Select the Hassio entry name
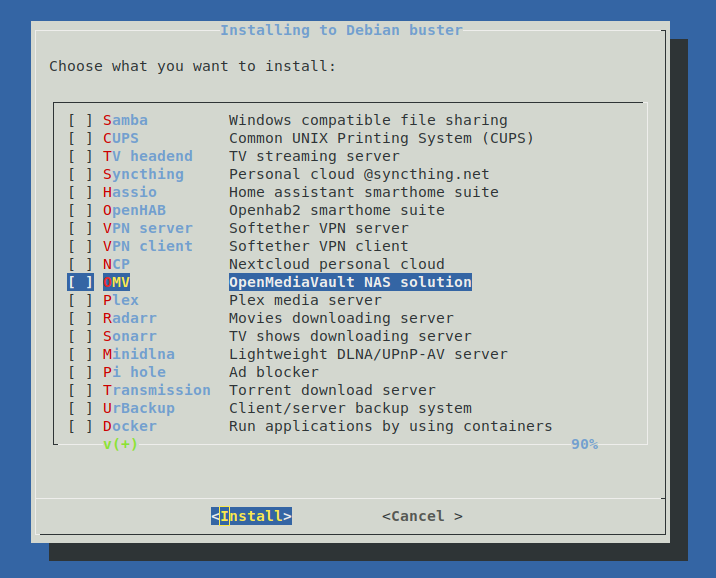Screen dimensions: 716x578 [130, 192]
